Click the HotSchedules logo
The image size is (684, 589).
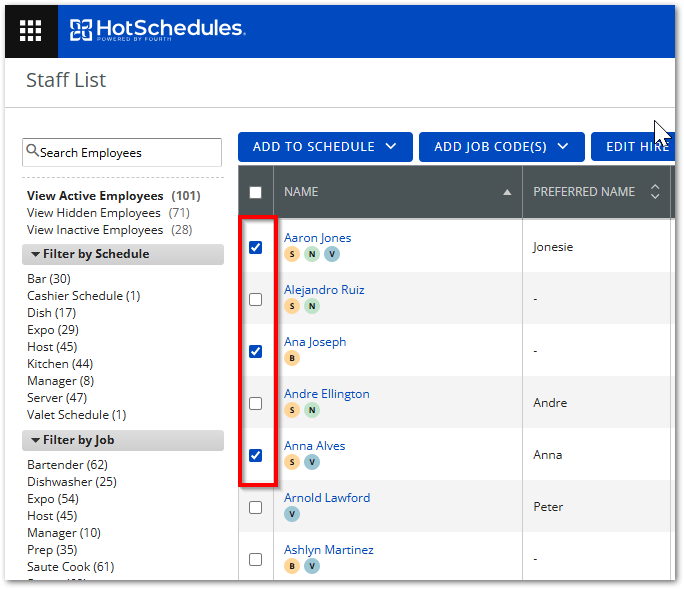(x=157, y=30)
